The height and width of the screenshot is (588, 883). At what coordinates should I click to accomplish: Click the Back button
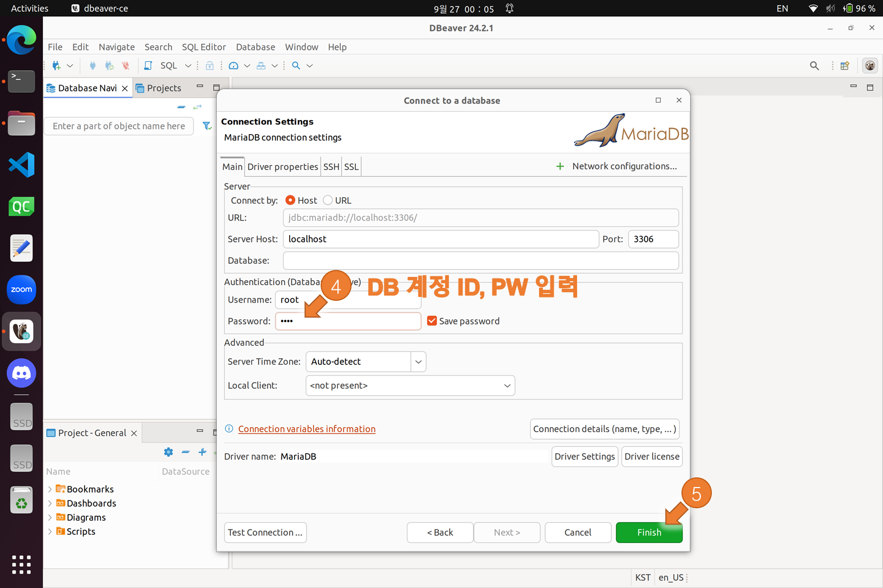point(440,532)
